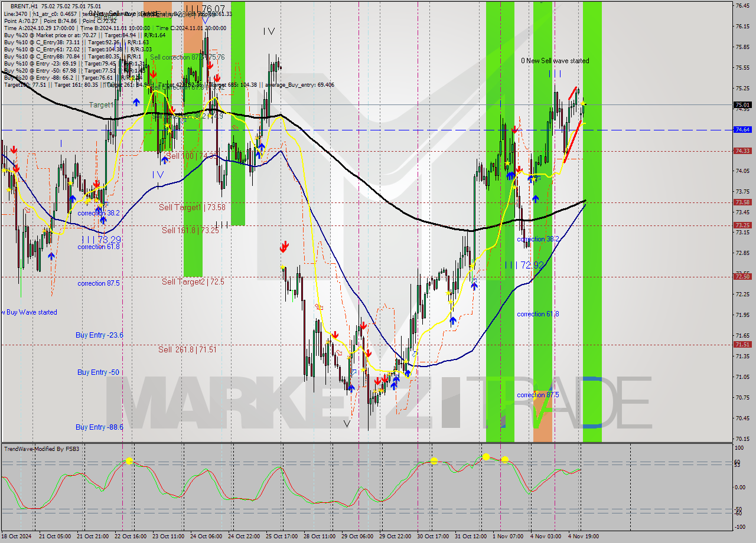The height and width of the screenshot is (543, 756).
Task: Click the 'correction 87.5' label under 72.92
Action: 538,395
